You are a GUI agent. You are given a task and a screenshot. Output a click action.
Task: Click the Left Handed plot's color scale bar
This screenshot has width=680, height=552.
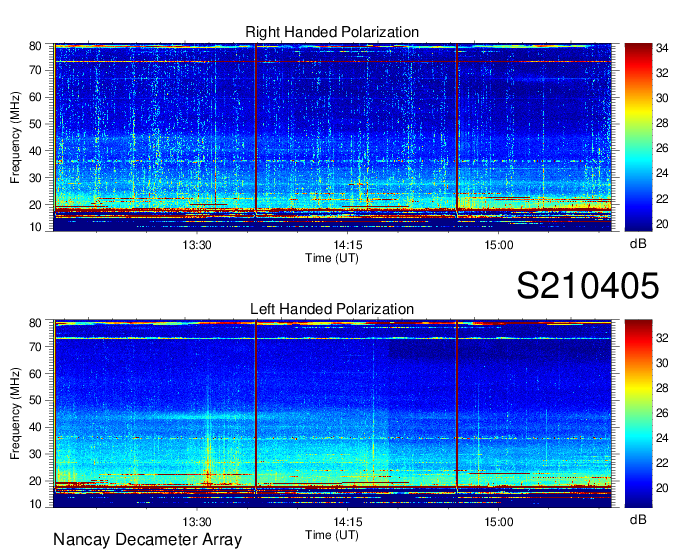click(638, 414)
